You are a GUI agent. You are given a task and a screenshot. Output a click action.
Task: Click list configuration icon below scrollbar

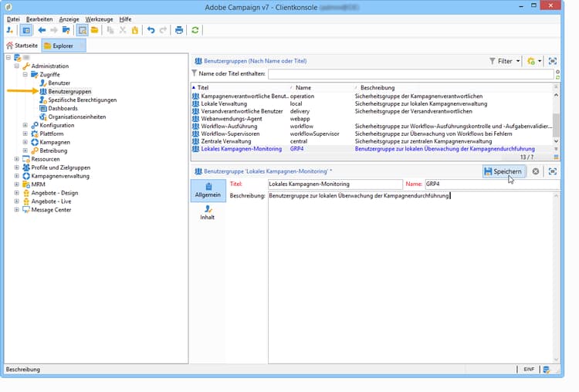click(556, 157)
